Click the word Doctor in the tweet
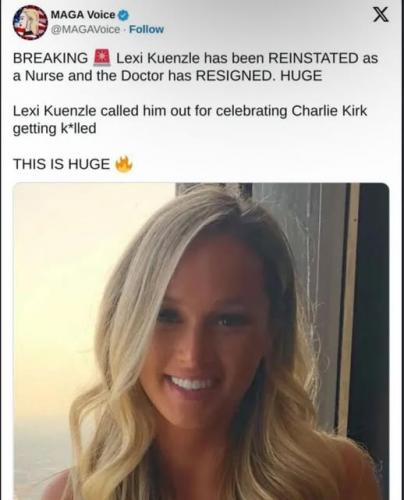 143,76
